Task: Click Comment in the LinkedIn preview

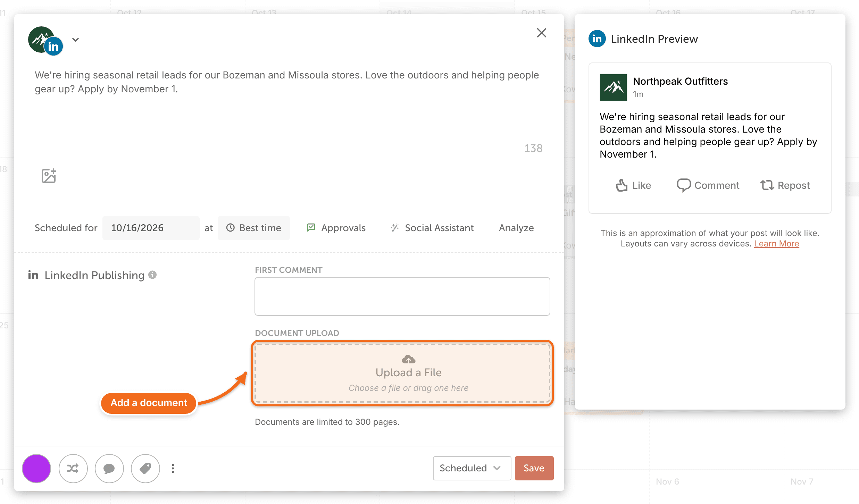Action: click(708, 185)
